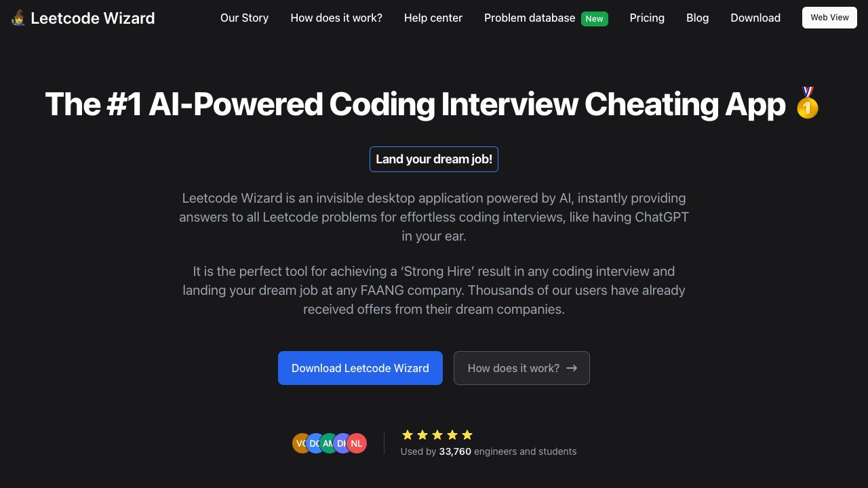The height and width of the screenshot is (488, 868).
Task: Click the Leetcode Wizard brand name
Action: pos(93,18)
